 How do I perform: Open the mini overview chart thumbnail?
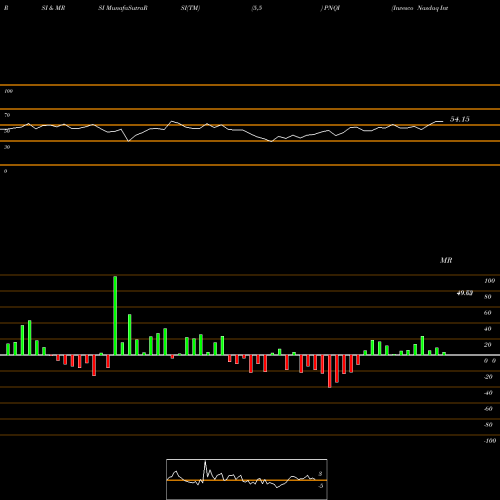coord(247,479)
